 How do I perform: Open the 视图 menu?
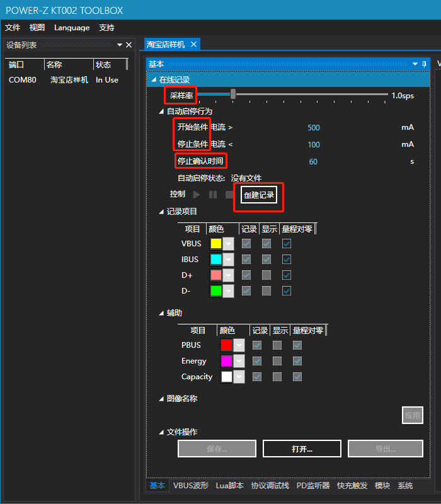tap(37, 28)
